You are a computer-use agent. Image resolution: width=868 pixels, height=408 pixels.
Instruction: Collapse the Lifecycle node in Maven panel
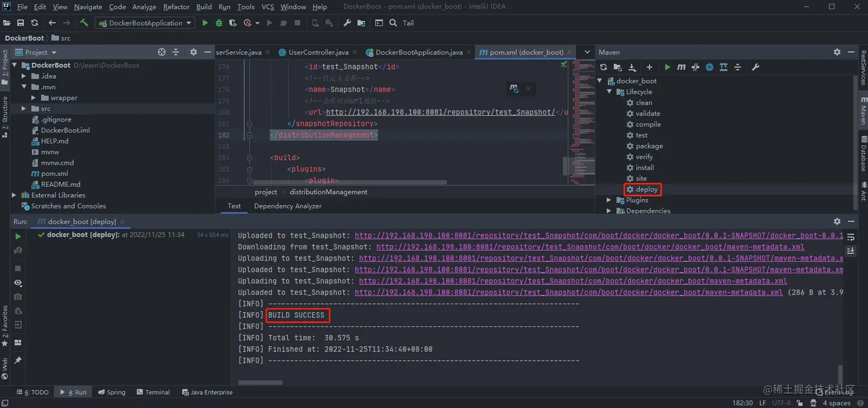[x=610, y=92]
